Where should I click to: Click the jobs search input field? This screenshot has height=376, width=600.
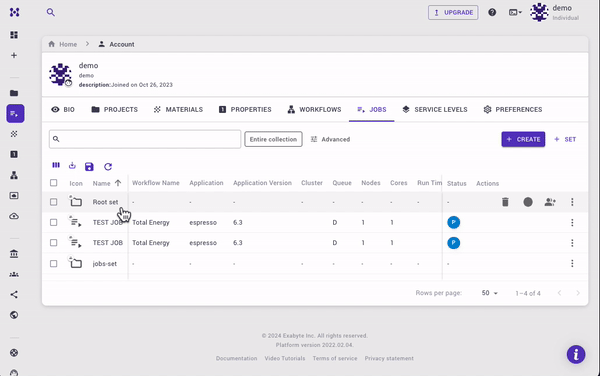point(145,139)
